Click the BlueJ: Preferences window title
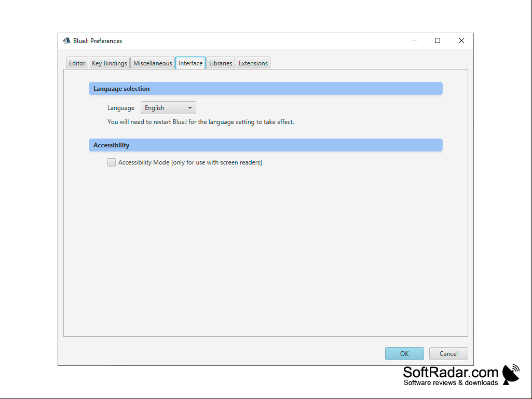 [x=98, y=40]
